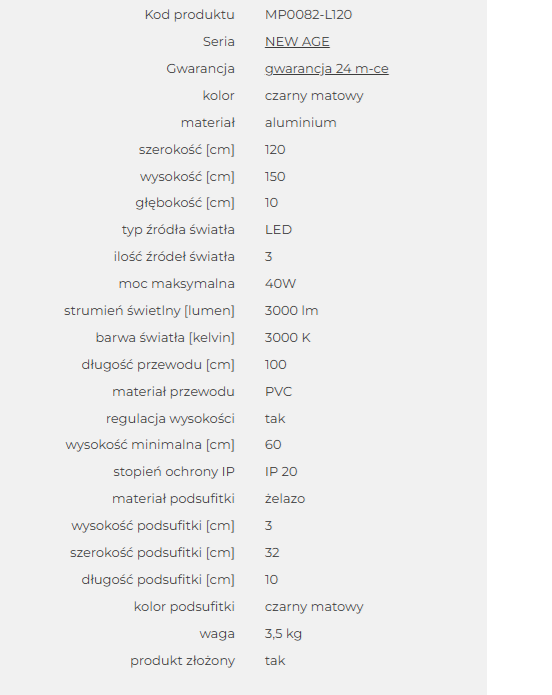Click the Kod produktu label
Screen dimensions: 552x695
click(x=189, y=15)
